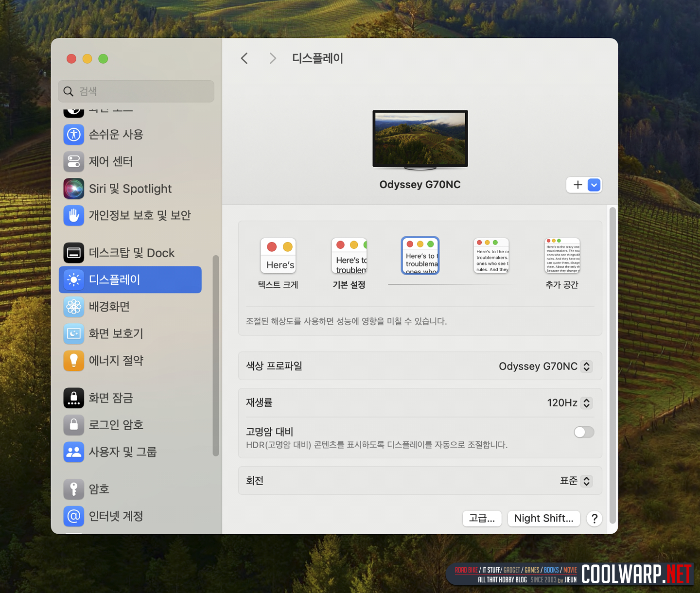Click the display pane vertical scrollbar
The width and height of the screenshot is (700, 593).
point(612,366)
